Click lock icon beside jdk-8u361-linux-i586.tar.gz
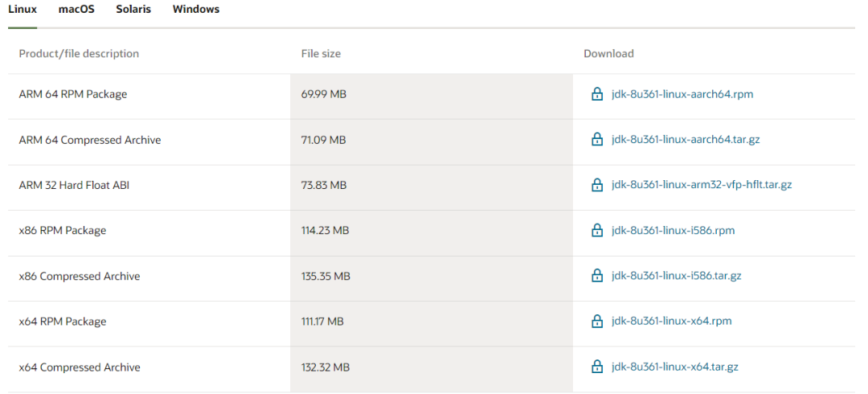 pyautogui.click(x=597, y=276)
